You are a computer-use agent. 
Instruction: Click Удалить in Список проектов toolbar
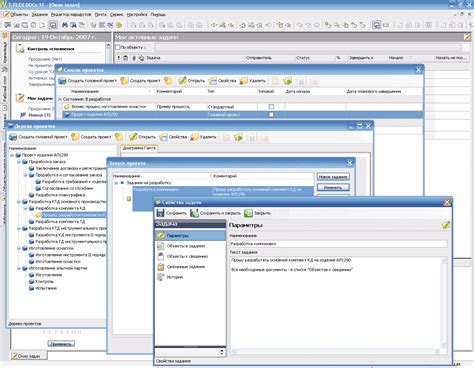coord(253,81)
